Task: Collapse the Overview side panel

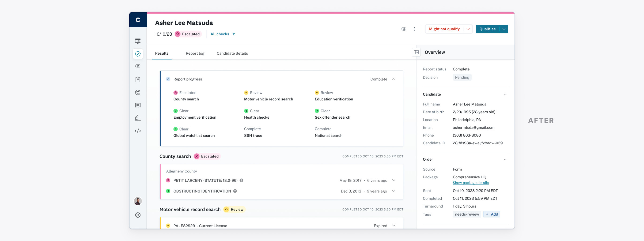Action: [416, 52]
